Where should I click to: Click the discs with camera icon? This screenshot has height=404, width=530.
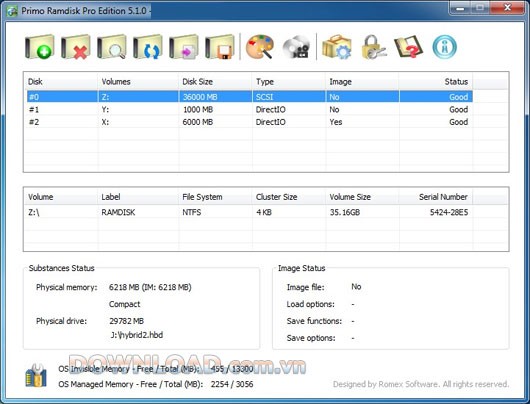coord(296,47)
